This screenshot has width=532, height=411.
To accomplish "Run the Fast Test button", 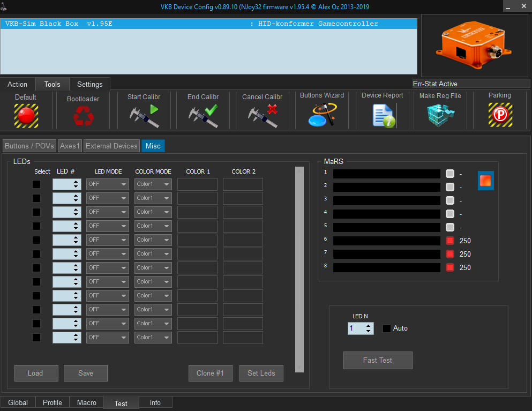I will pyautogui.click(x=378, y=361).
